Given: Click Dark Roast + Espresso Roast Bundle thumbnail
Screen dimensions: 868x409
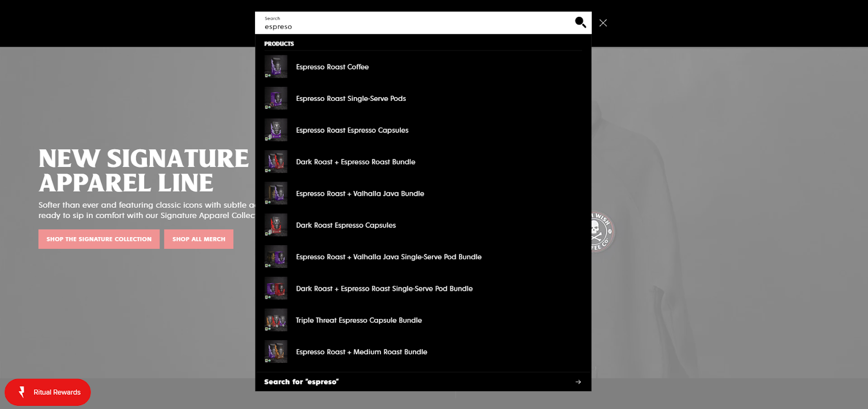Looking at the screenshot, I should tap(276, 162).
